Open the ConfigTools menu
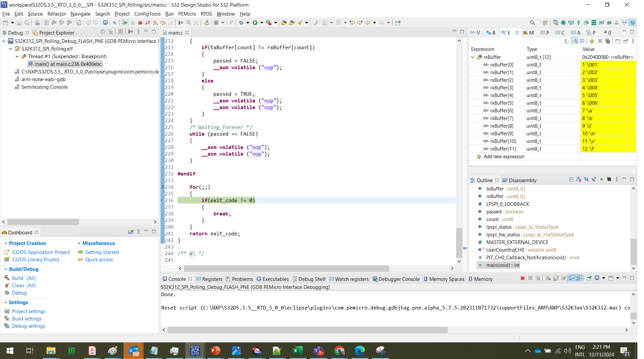The image size is (644, 359). 147,14
